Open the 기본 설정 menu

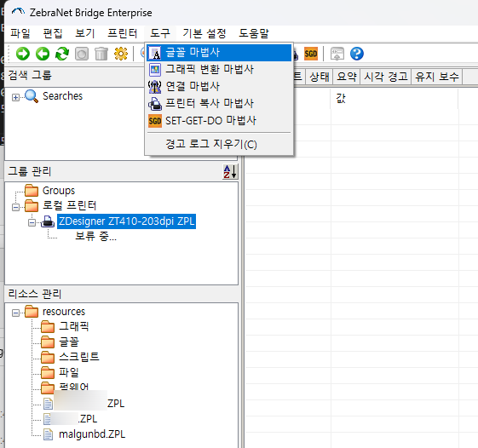click(204, 33)
